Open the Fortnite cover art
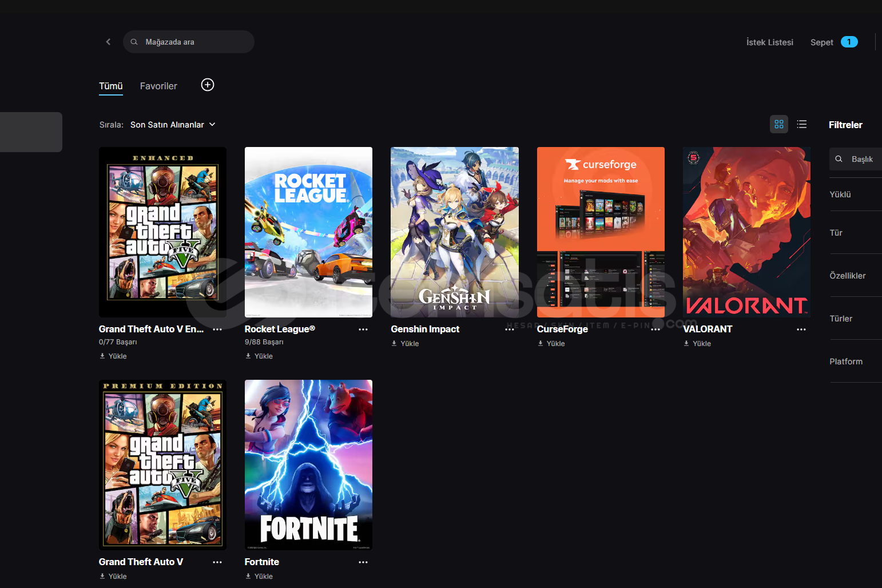The height and width of the screenshot is (588, 882). (308, 465)
